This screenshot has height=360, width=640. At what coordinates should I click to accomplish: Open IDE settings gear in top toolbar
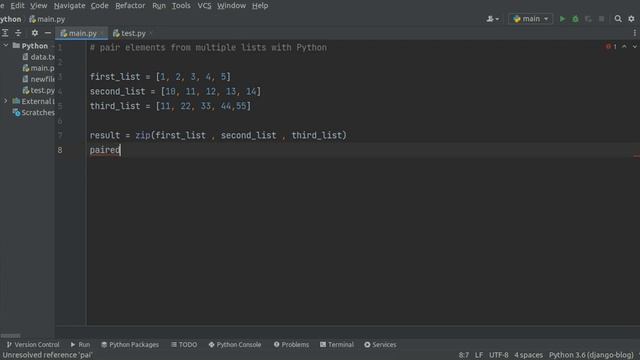[x=631, y=19]
